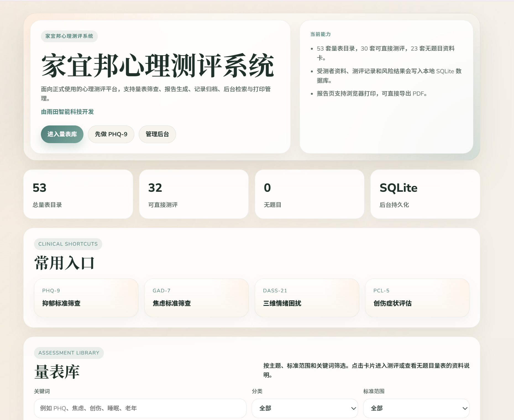Click the 当前能力 heading
The width and height of the screenshot is (514, 420).
click(320, 34)
